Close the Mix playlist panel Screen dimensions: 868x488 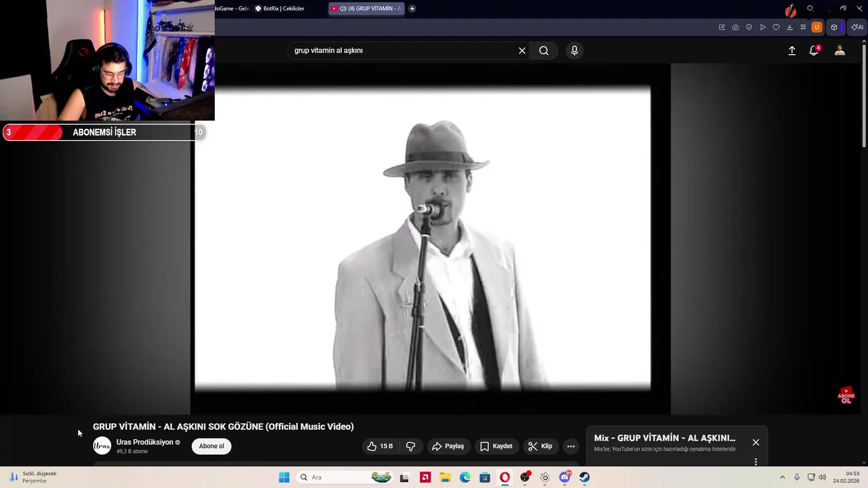755,443
